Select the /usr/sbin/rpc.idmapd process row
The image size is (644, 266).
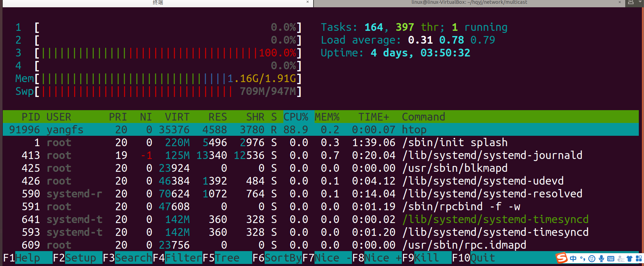pyautogui.click(x=321, y=245)
